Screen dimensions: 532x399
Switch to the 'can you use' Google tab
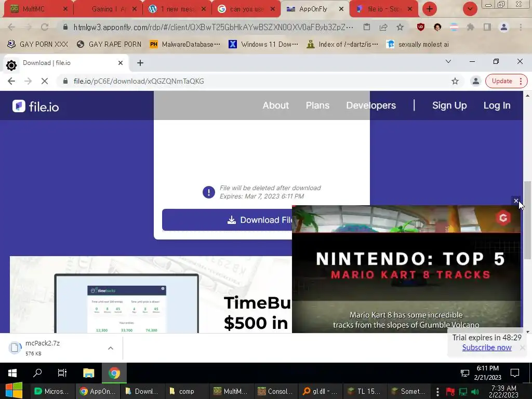click(x=246, y=9)
